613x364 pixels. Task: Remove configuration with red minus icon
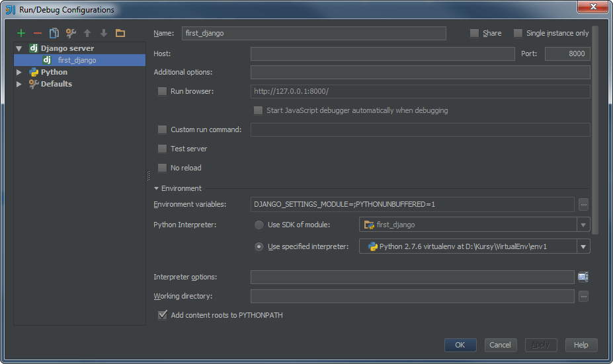38,33
